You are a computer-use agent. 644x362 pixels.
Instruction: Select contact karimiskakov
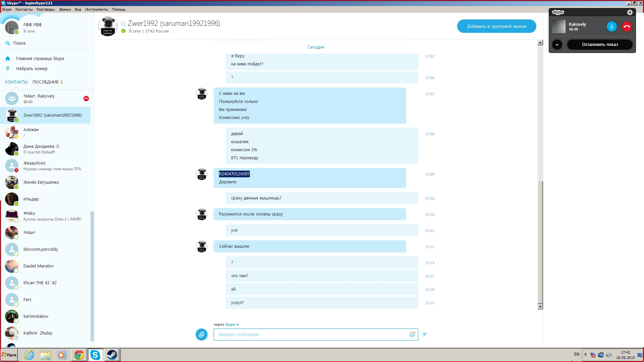tap(45, 316)
